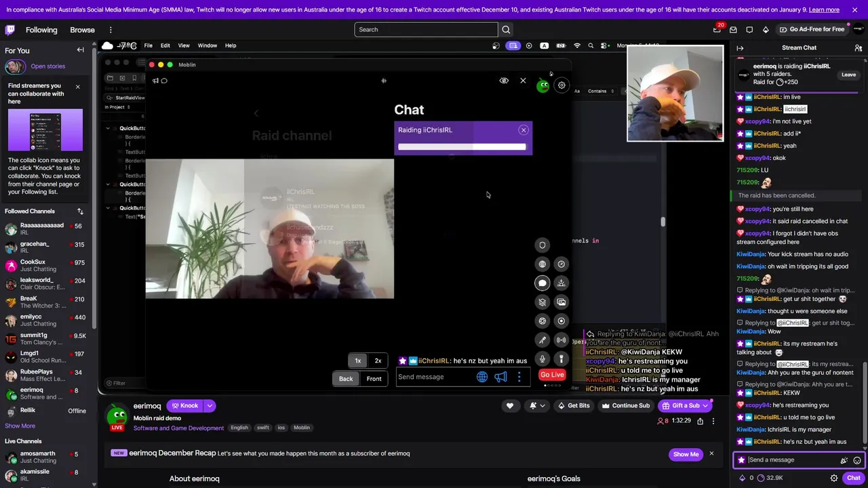Select the 1x zoom option
The width and height of the screenshot is (868, 488).
(x=358, y=361)
